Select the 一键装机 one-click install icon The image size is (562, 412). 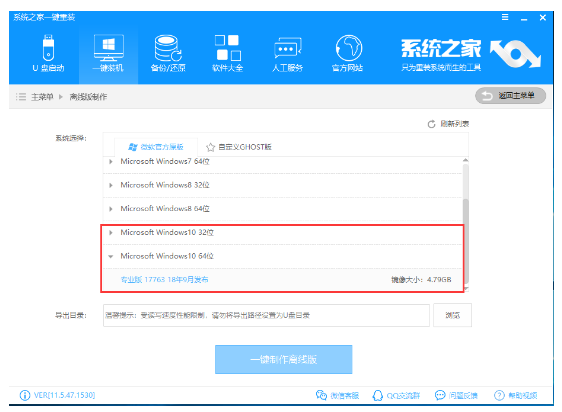click(x=108, y=53)
